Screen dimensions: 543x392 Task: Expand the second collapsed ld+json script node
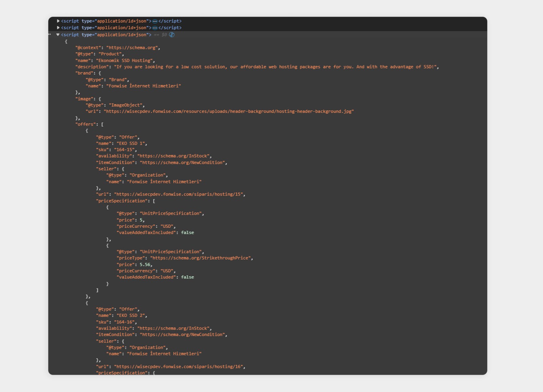click(58, 28)
